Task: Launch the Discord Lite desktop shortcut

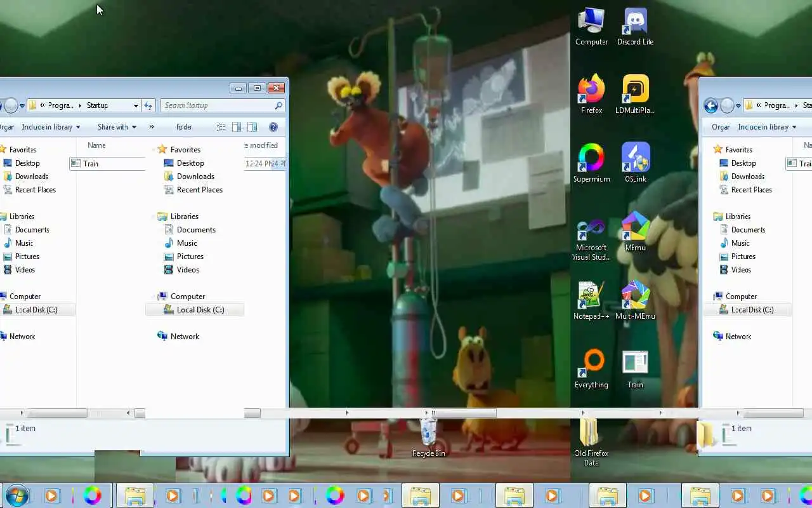Action: coord(635,27)
